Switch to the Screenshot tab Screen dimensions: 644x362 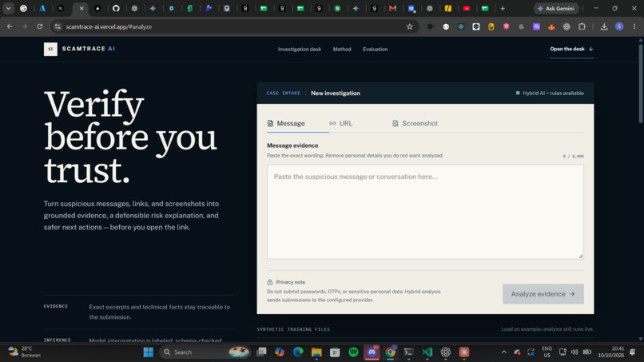415,123
